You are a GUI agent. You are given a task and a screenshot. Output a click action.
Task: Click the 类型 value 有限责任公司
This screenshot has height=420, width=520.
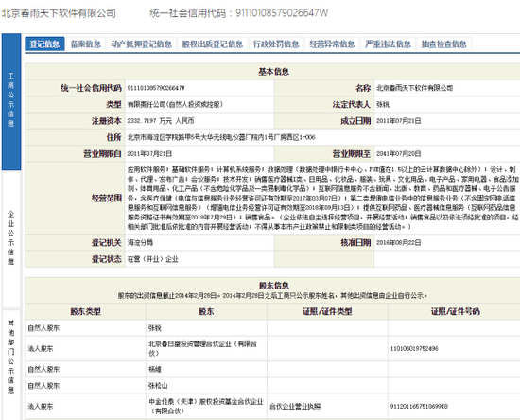click(x=175, y=104)
